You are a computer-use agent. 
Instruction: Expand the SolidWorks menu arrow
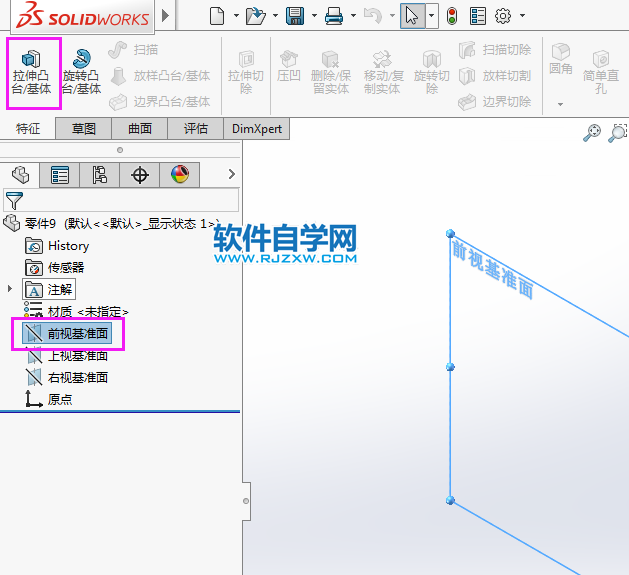[x=165, y=16]
